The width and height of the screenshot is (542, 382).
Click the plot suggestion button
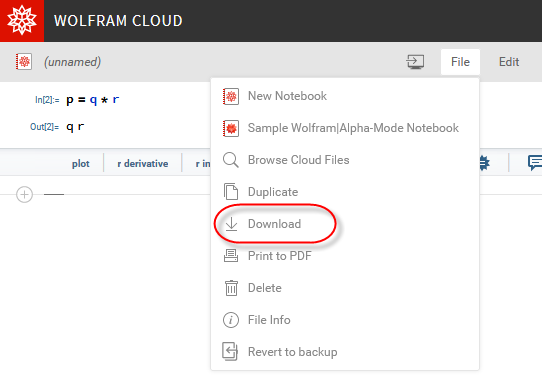click(81, 164)
